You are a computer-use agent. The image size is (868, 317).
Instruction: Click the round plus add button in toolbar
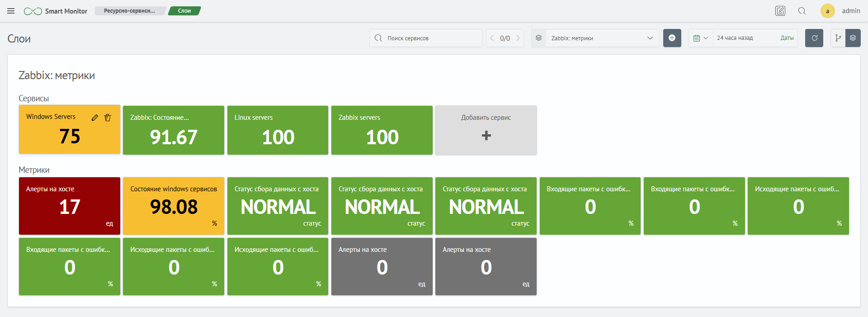[x=672, y=38]
